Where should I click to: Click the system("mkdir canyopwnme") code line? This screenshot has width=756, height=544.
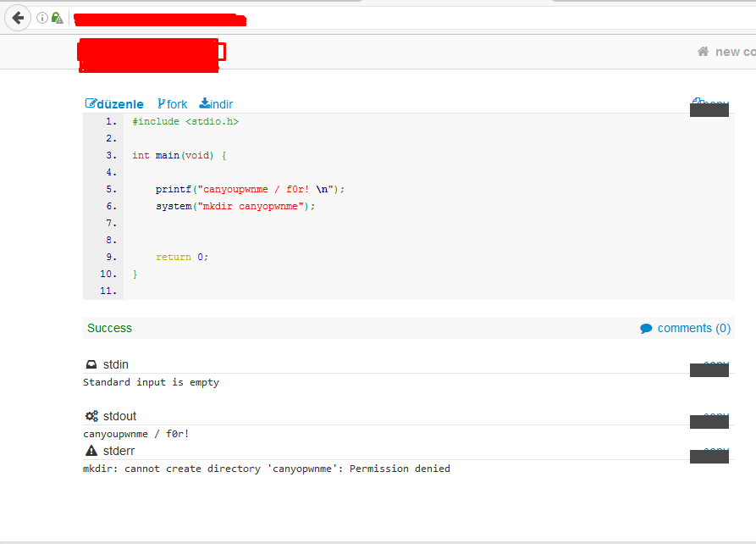click(x=235, y=206)
